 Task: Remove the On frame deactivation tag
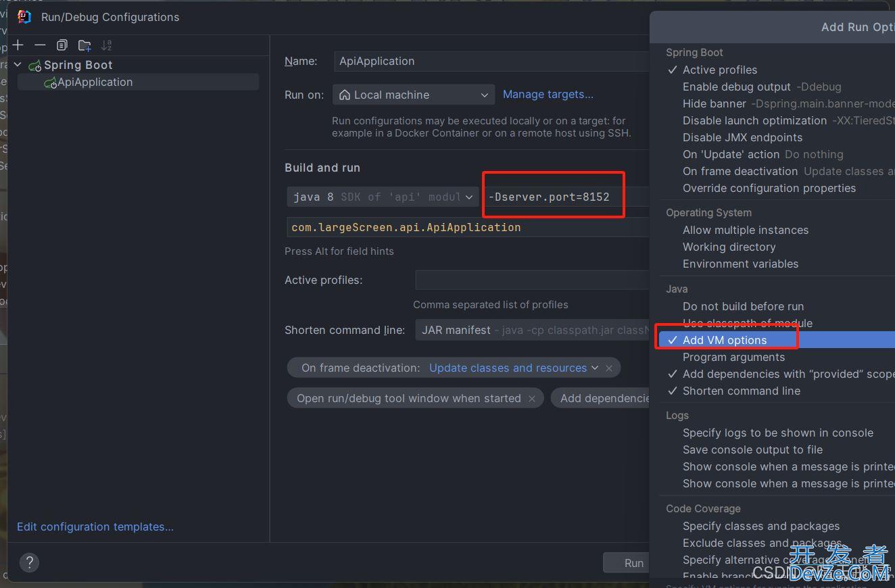pos(609,368)
